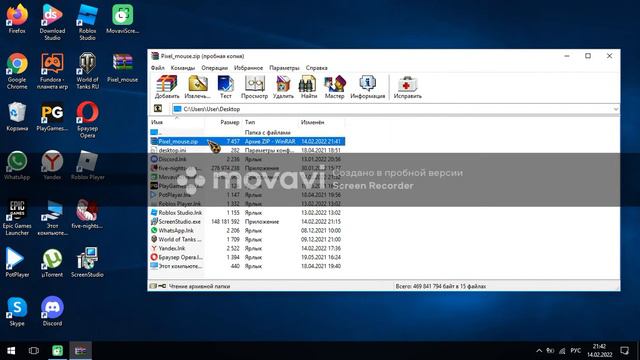Expand the address path dropdown arrow
This screenshot has width=640, height=360.
[616, 109]
